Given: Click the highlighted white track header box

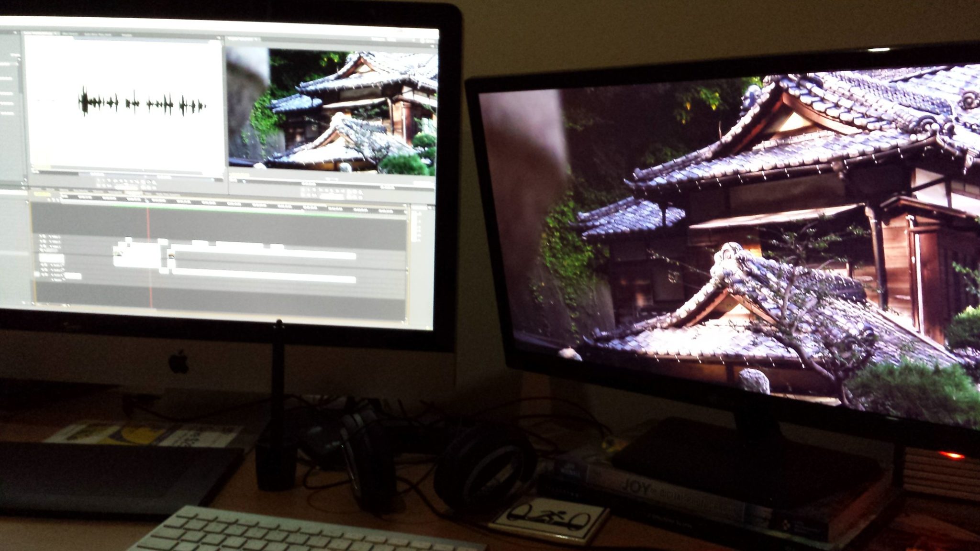Looking at the screenshot, I should pos(51,258).
